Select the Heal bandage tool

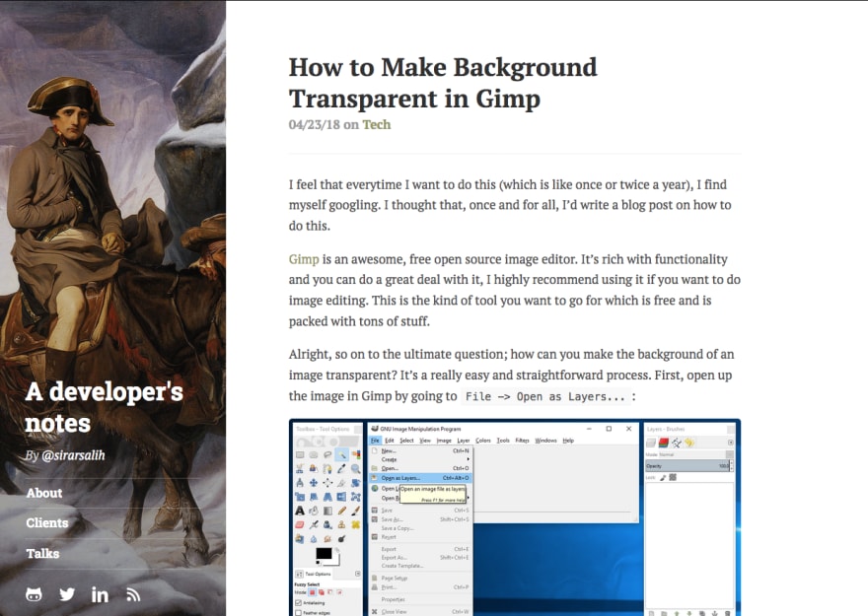(356, 524)
